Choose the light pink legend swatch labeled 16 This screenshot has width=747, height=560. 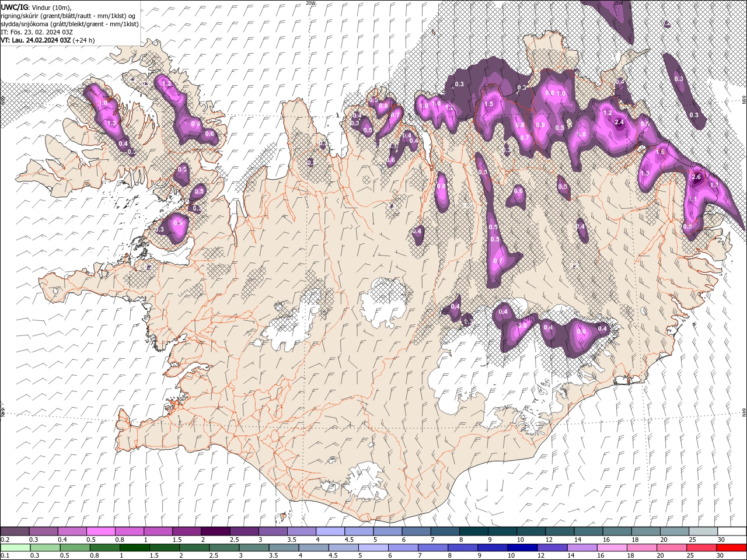pos(612,548)
